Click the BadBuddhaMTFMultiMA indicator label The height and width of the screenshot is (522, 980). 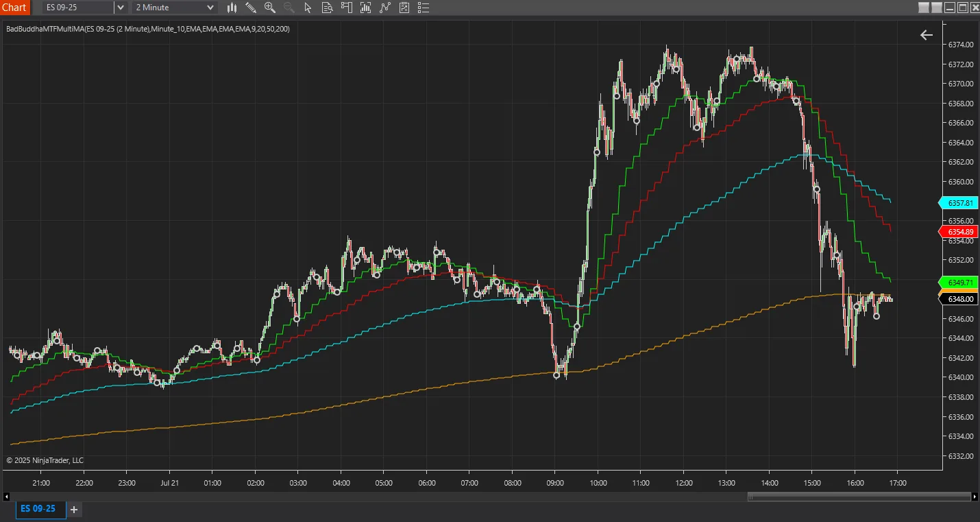coord(147,29)
